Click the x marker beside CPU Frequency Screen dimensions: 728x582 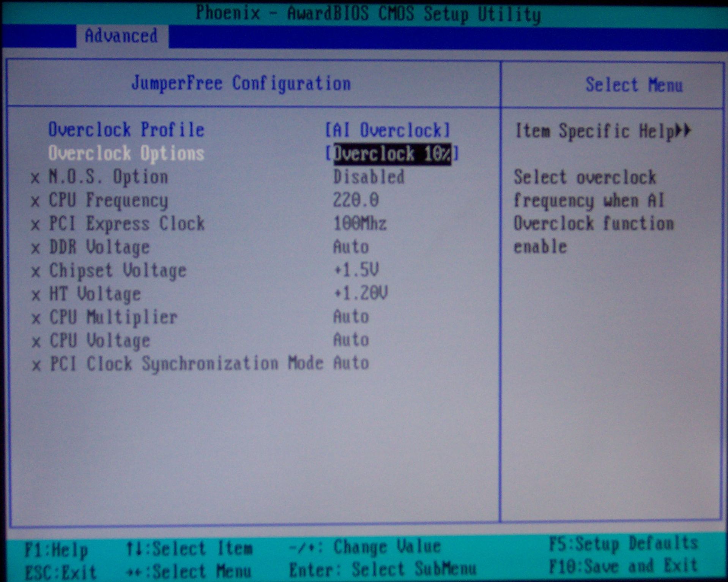(35, 201)
